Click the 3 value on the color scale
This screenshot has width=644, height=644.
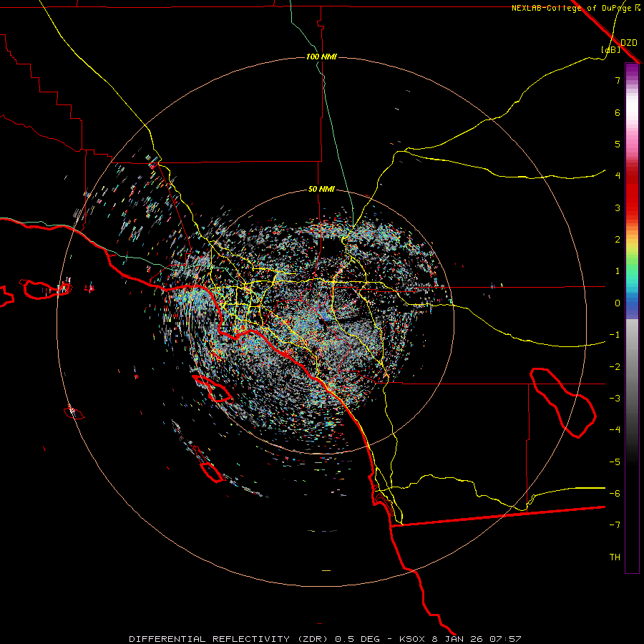(x=618, y=208)
